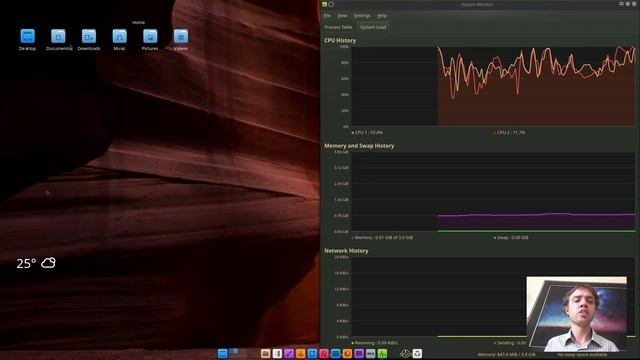Open the grey icon in the dock
Viewport: 640px width, 360px height.
[x=371, y=353]
